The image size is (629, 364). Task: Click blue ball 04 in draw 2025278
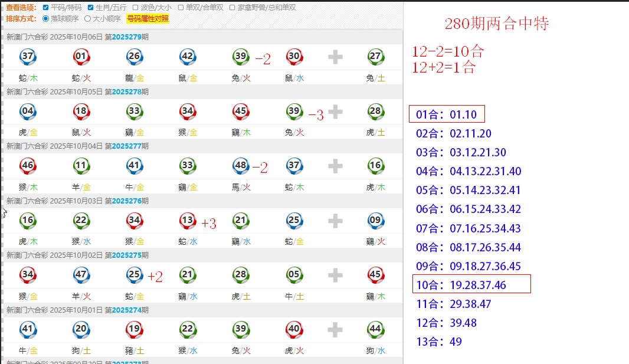pyautogui.click(x=28, y=112)
